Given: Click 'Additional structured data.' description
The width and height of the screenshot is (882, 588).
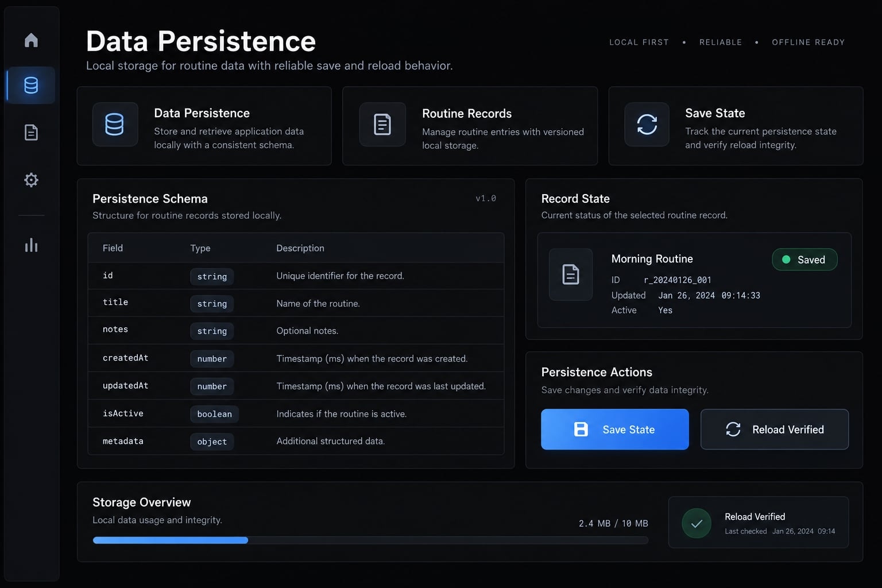Looking at the screenshot, I should click(x=331, y=441).
